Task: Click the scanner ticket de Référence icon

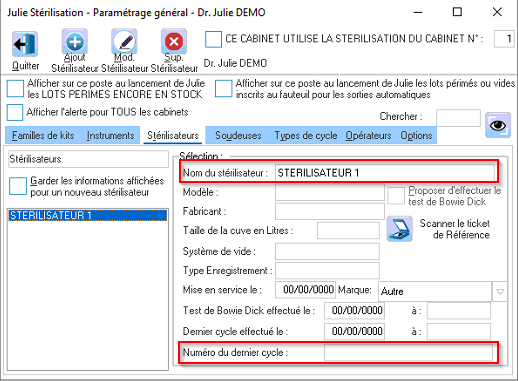Action: 400,229
